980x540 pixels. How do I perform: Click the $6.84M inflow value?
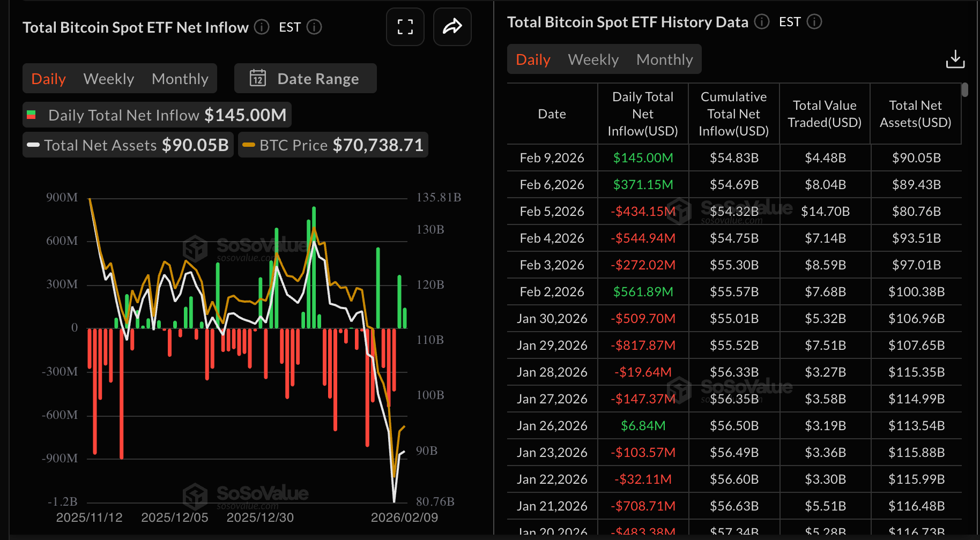click(x=643, y=425)
